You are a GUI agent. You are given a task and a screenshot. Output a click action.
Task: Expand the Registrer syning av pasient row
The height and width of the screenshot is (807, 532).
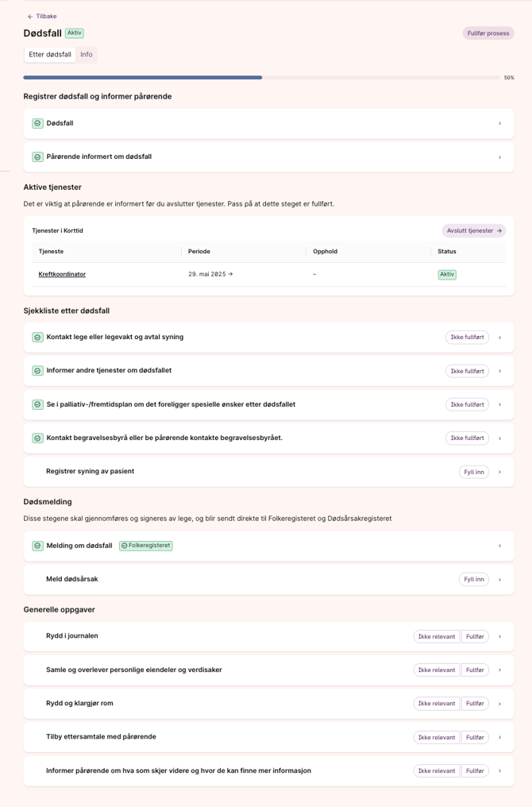click(x=499, y=473)
